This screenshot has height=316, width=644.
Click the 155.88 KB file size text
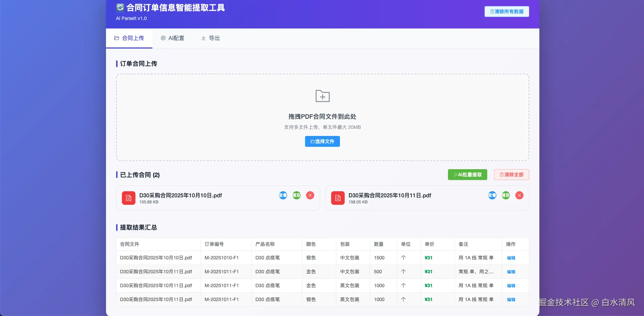(149, 202)
